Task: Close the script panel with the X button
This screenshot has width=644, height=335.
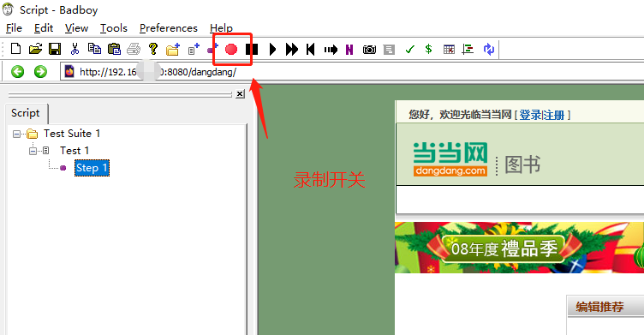Action: pos(241,94)
